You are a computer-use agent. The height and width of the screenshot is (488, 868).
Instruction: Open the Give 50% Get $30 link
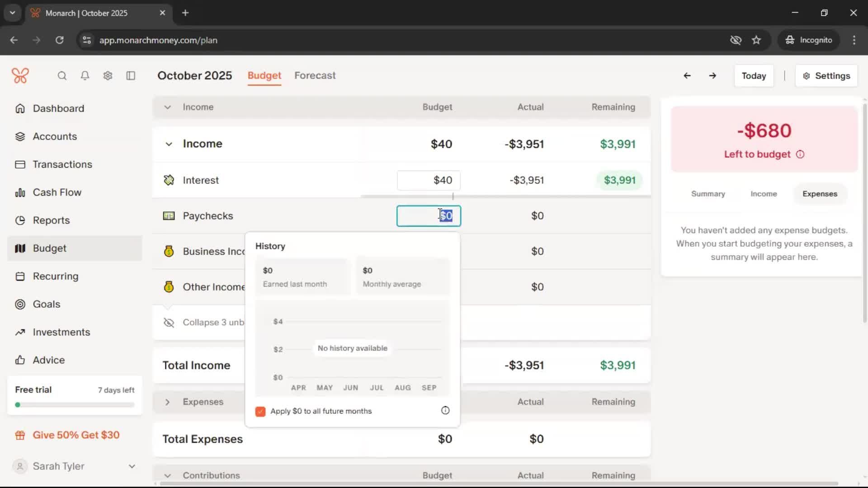[x=76, y=435]
